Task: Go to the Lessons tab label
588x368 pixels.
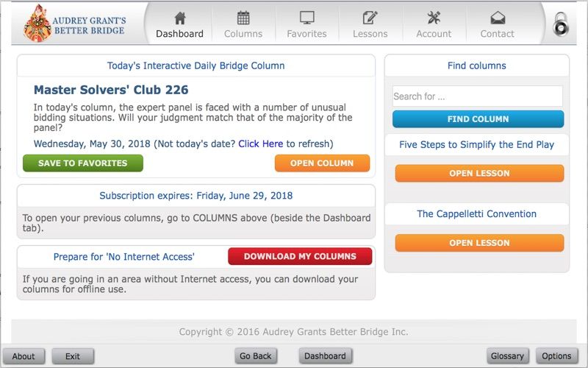Action: [370, 34]
